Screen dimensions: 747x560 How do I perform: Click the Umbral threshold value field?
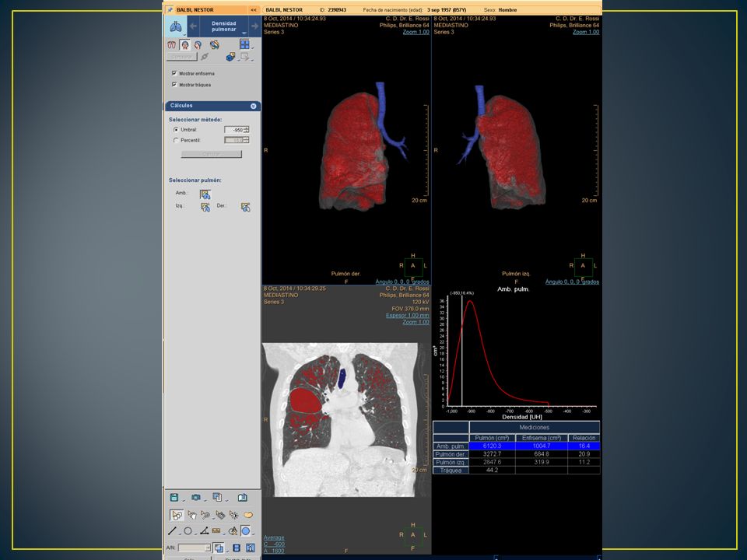(x=234, y=130)
